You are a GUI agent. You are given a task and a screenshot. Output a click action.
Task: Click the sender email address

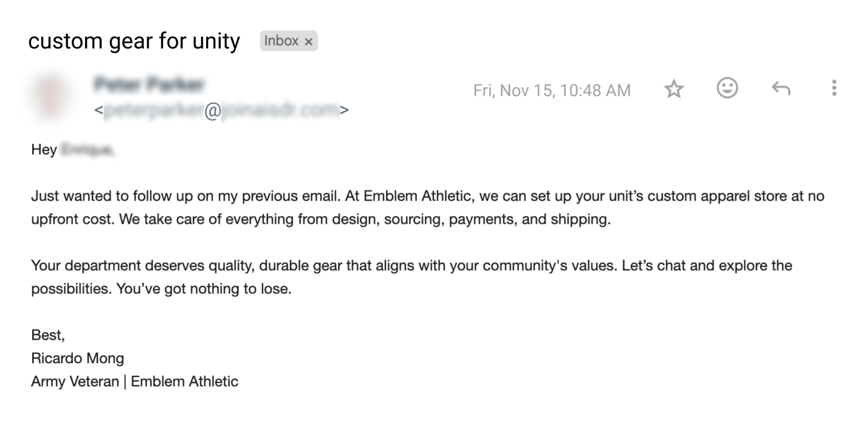click(221, 110)
